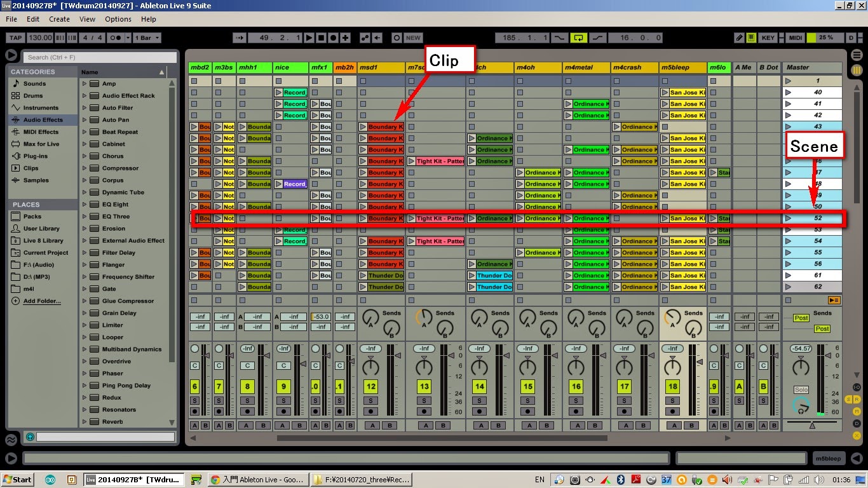Expand the Audio Effect Rack folder
This screenshot has width=868, height=488.
(x=85, y=95)
